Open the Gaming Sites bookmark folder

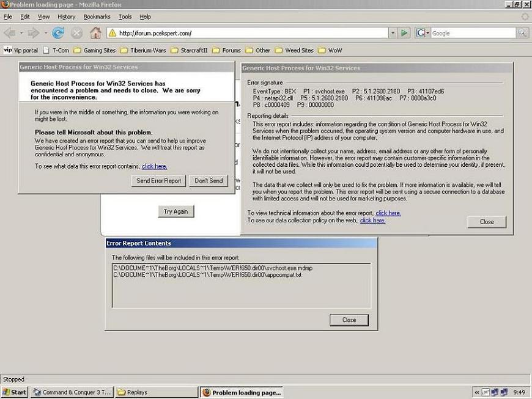tap(95, 50)
